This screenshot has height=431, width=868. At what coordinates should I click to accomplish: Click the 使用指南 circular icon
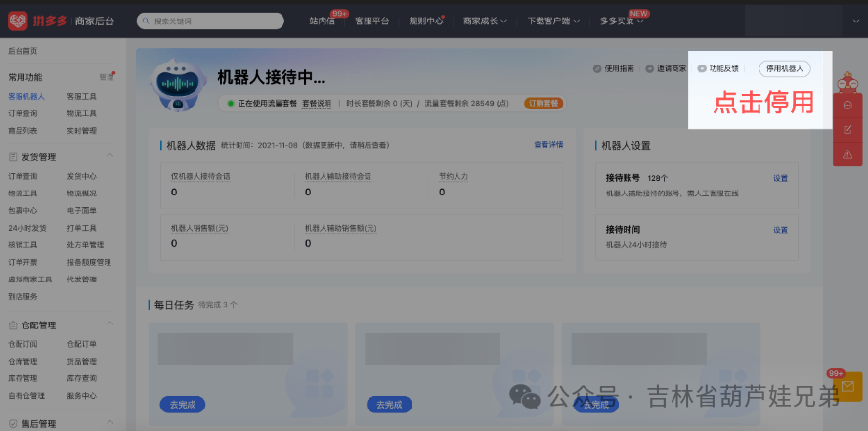point(596,69)
